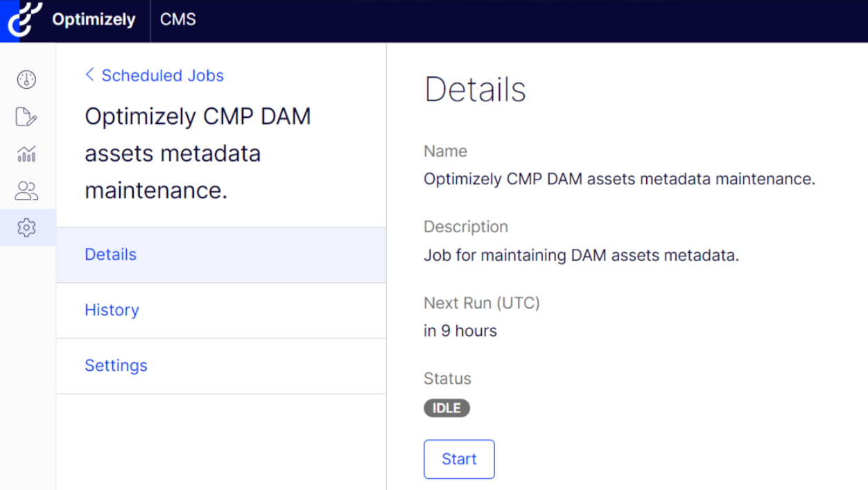Click the Optimizely text in top bar
Viewport: 868px width, 490px height.
click(93, 20)
